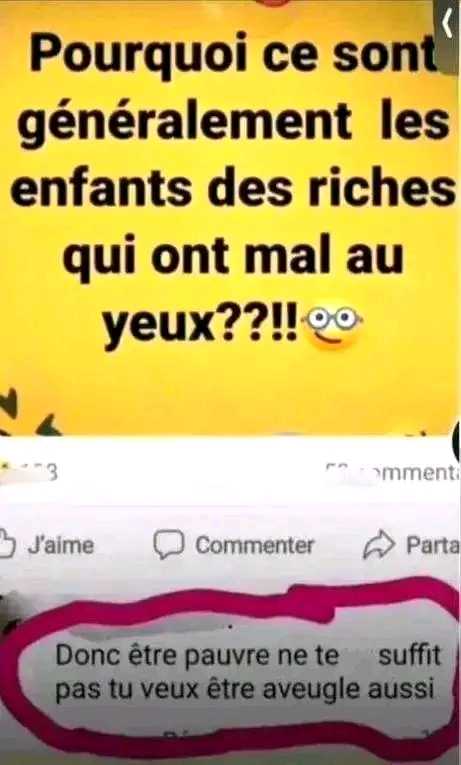The width and height of the screenshot is (461, 765).
Task: Open the yellow post image
Action: tap(229, 217)
